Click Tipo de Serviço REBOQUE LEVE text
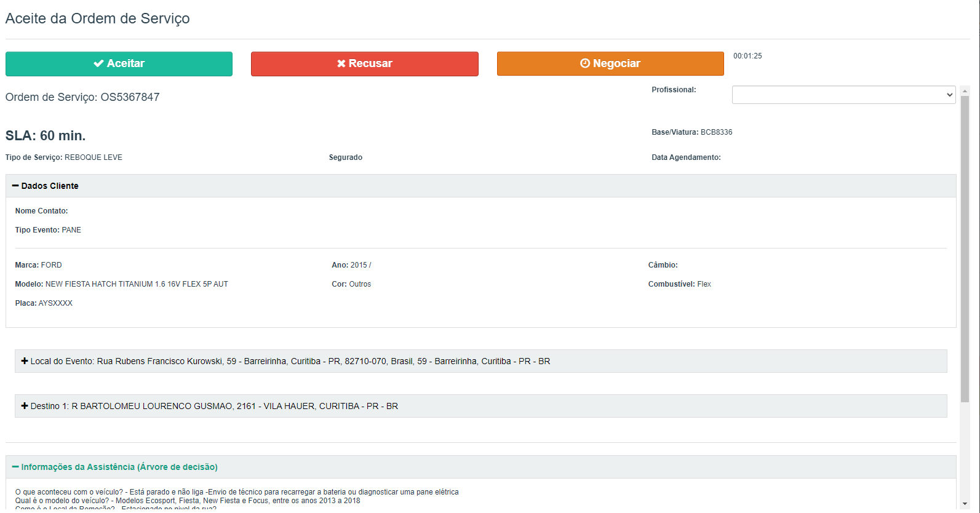 pos(64,157)
